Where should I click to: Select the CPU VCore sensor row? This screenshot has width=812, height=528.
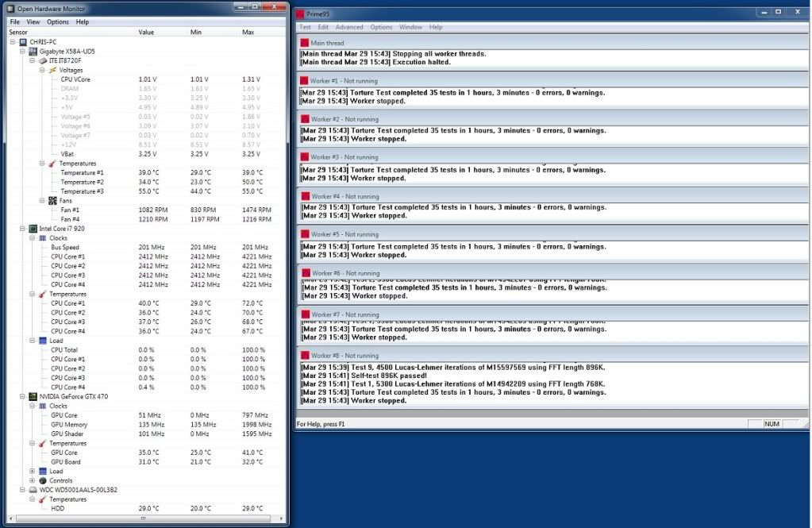[x=147, y=79]
